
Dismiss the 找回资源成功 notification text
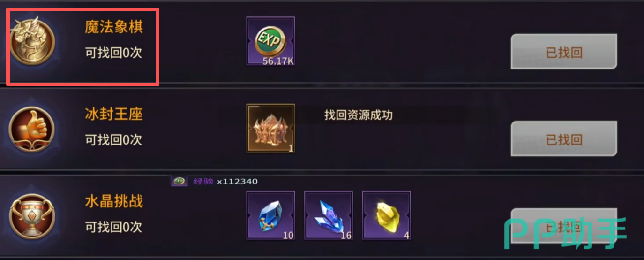coord(359,115)
